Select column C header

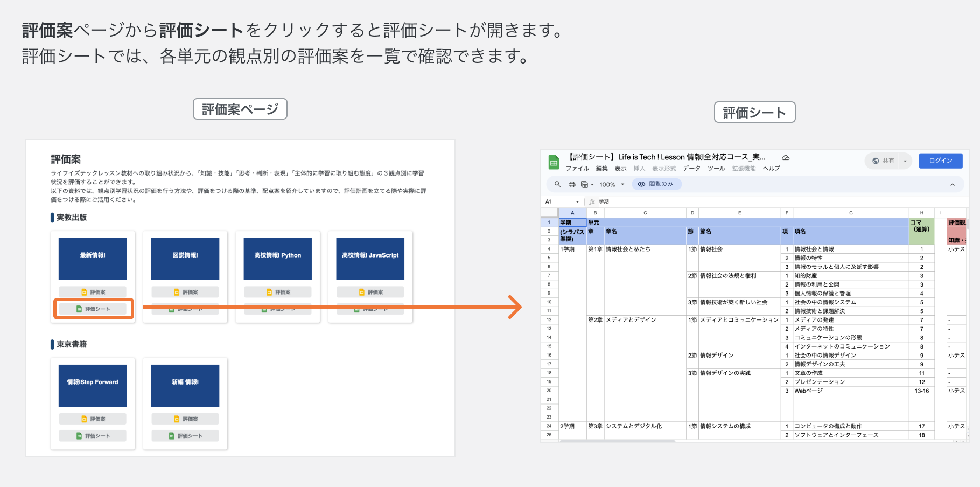point(645,213)
